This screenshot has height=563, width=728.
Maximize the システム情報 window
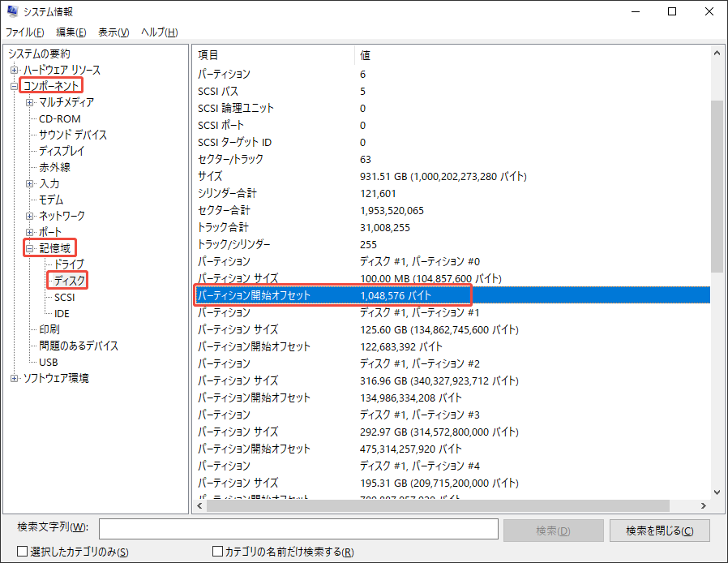click(x=672, y=11)
